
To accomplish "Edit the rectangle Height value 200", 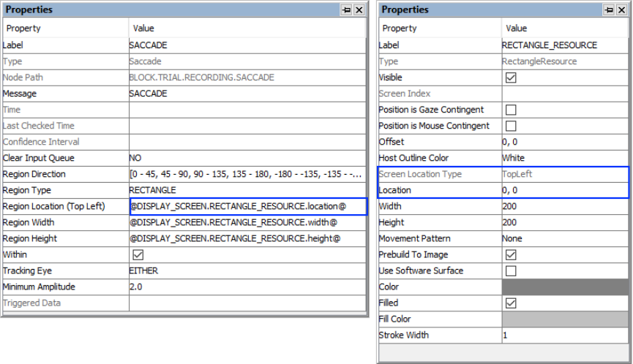I will pyautogui.click(x=565, y=222).
